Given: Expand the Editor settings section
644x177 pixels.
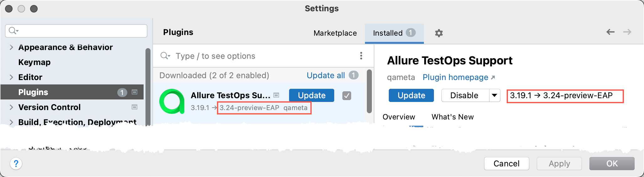Looking at the screenshot, I should coord(11,77).
